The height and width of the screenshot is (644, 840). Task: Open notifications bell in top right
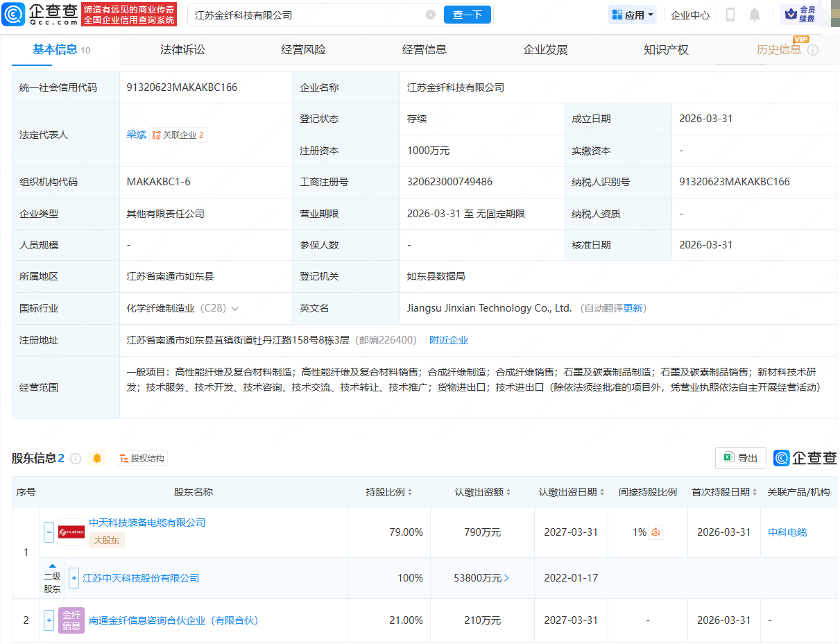pos(754,14)
